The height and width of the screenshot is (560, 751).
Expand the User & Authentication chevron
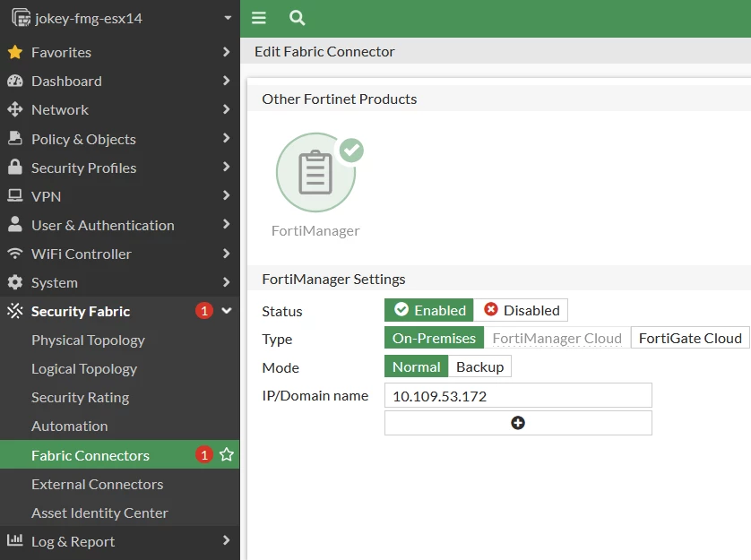(227, 224)
